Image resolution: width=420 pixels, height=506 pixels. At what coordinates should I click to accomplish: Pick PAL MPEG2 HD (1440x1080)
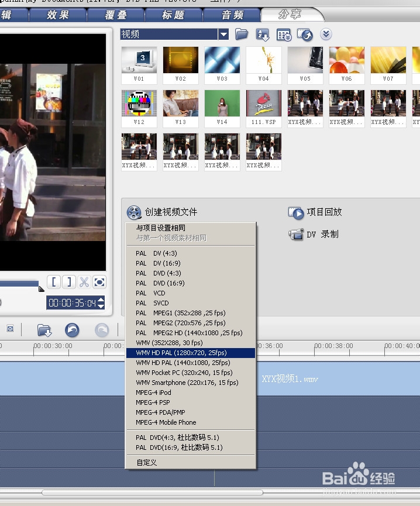coord(191,333)
